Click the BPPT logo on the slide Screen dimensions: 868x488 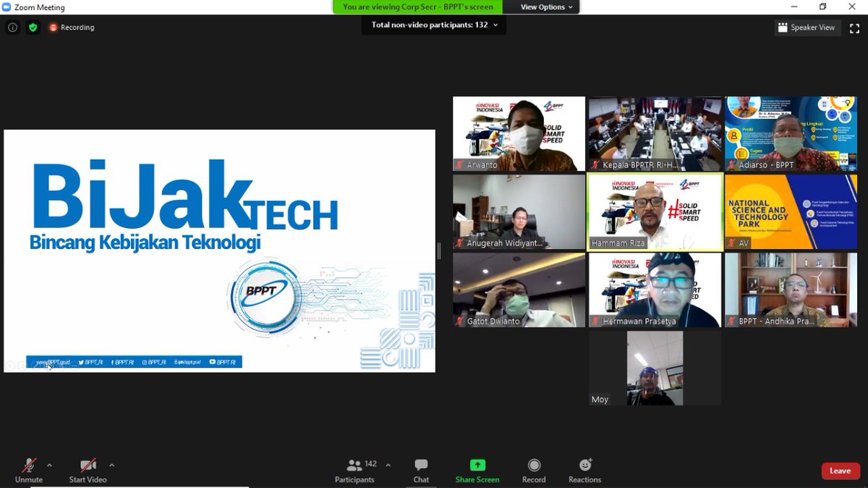click(x=265, y=295)
